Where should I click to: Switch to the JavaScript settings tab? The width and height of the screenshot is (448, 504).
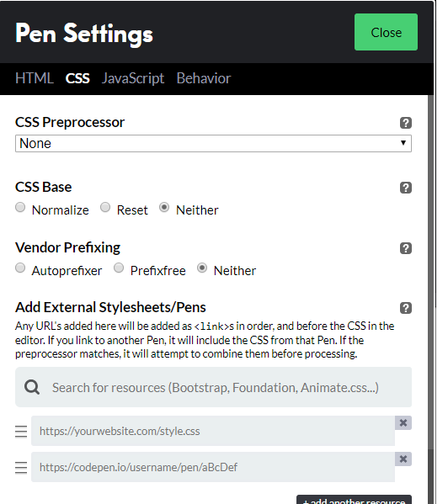click(133, 78)
